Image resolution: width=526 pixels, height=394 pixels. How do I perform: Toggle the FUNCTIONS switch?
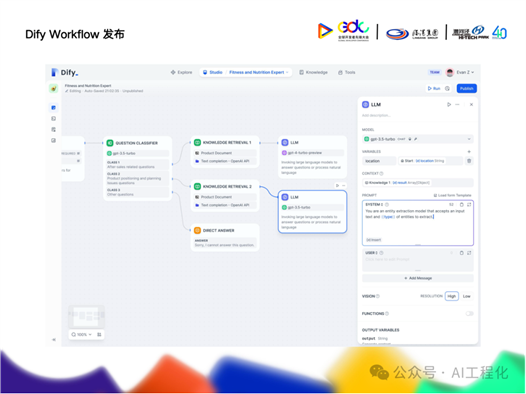pyautogui.click(x=469, y=314)
